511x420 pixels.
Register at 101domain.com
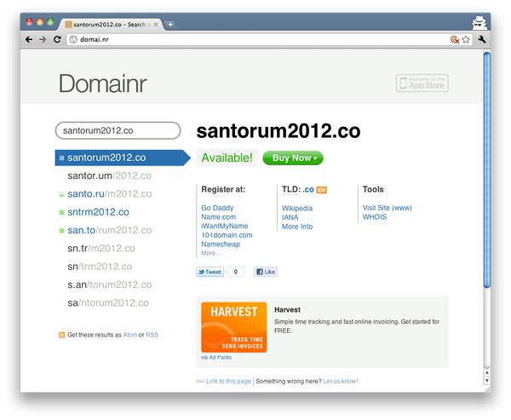227,235
